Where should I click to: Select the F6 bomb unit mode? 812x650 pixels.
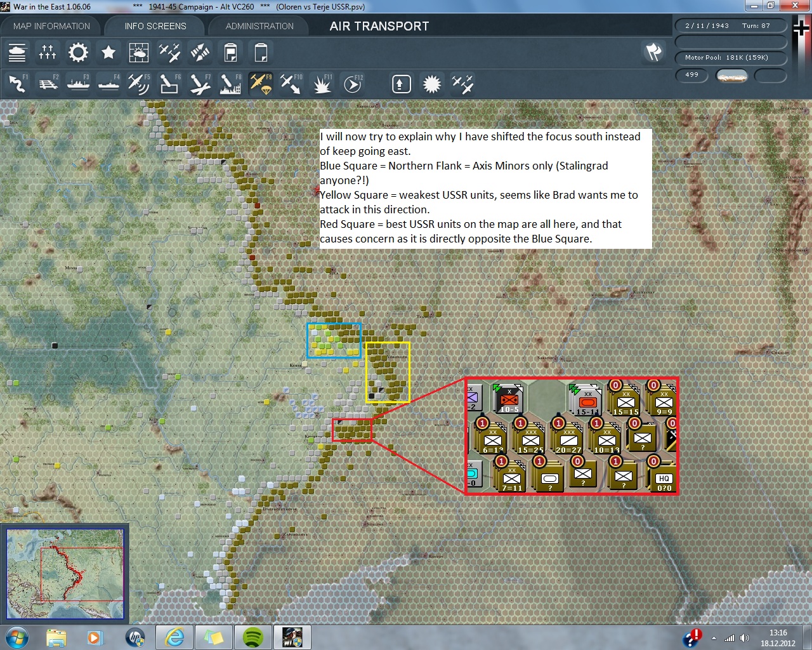coord(169,84)
